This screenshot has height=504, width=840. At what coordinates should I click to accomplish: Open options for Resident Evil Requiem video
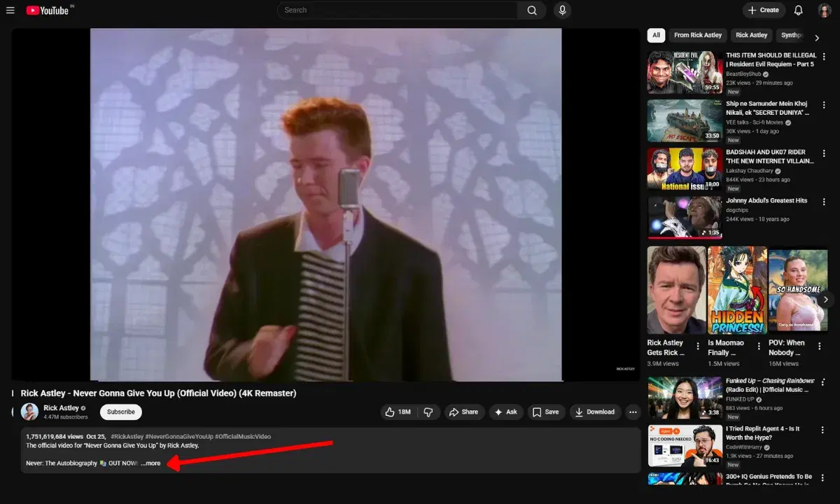825,57
